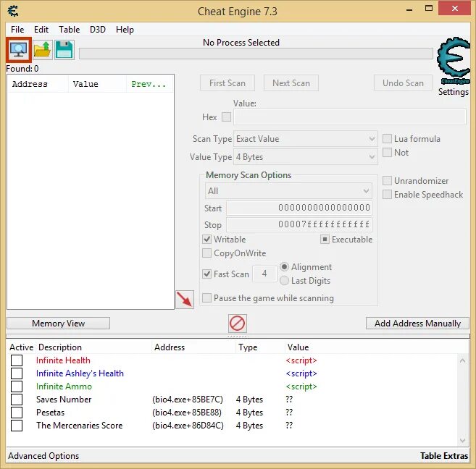Open the Edit menu

(x=41, y=30)
